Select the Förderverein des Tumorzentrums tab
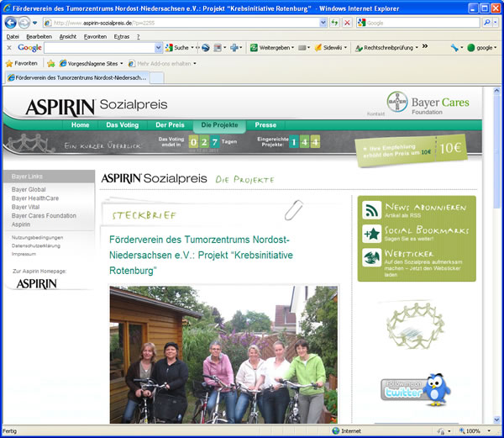Viewport: 504px width, 438px height. pos(77,77)
